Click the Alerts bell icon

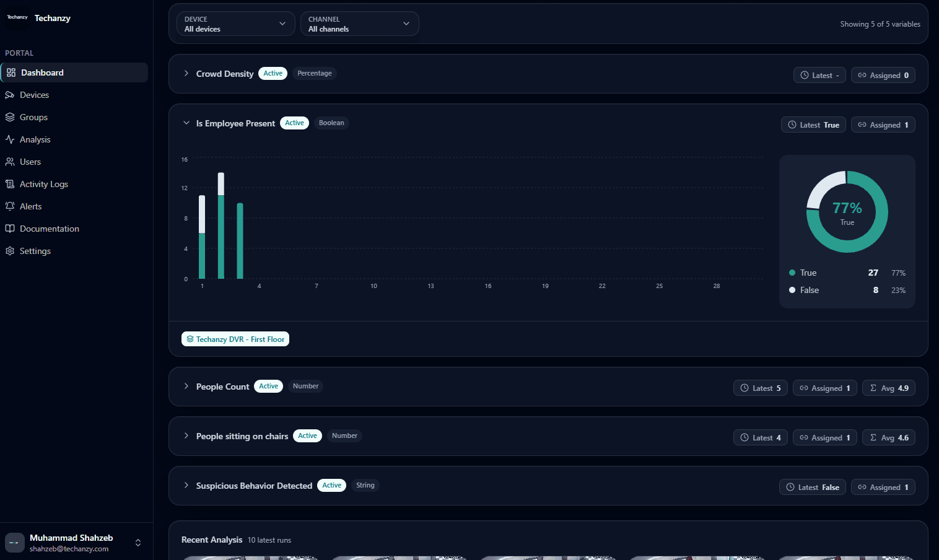tap(10, 206)
